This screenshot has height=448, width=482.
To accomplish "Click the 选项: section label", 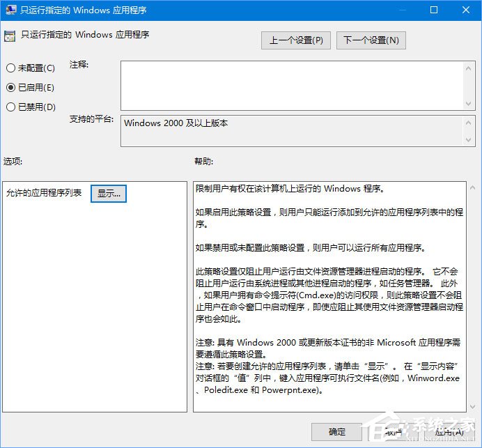I will coord(13,161).
